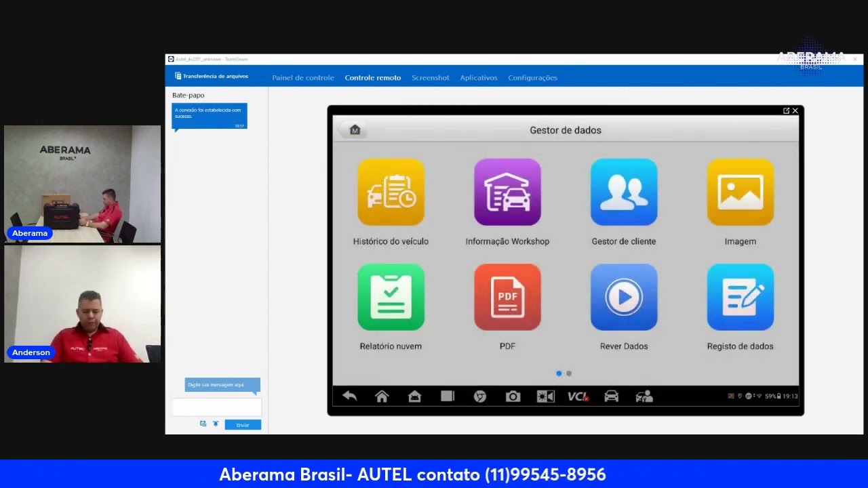The image size is (868, 488).
Task: Click the Gestor de cliente label
Action: tap(624, 241)
